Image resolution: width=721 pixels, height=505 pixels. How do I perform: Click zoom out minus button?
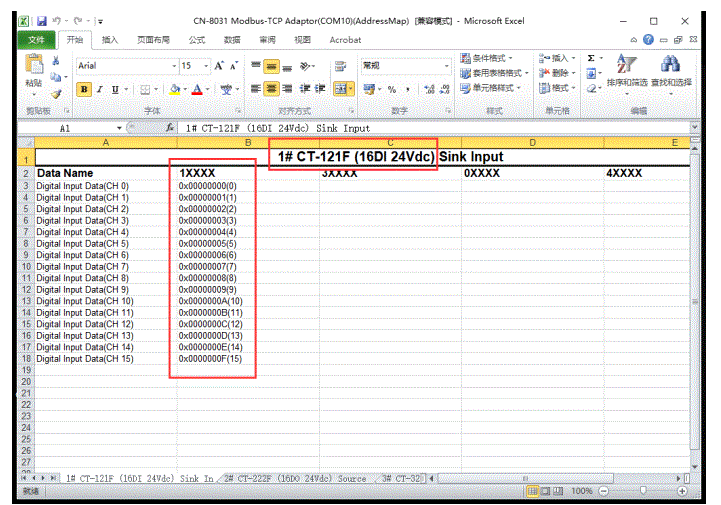pos(604,491)
